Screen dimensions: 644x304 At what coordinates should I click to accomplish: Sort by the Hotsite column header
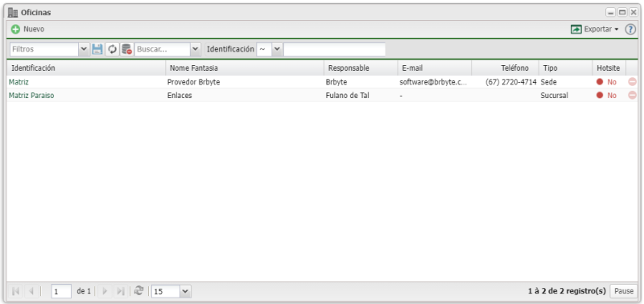tap(609, 68)
